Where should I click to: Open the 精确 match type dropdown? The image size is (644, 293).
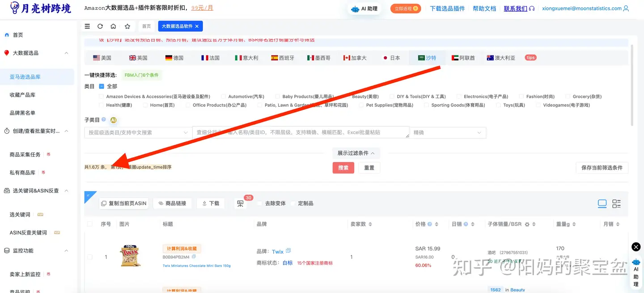point(448,133)
